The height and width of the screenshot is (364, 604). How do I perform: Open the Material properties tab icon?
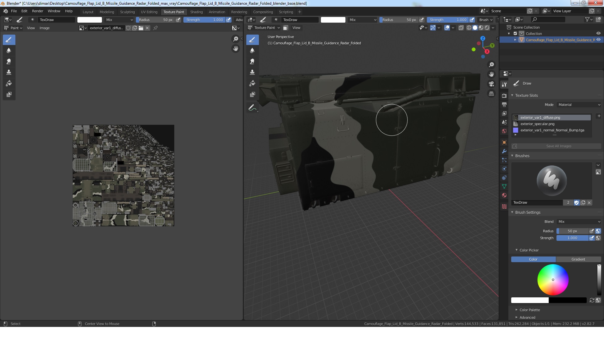[504, 195]
